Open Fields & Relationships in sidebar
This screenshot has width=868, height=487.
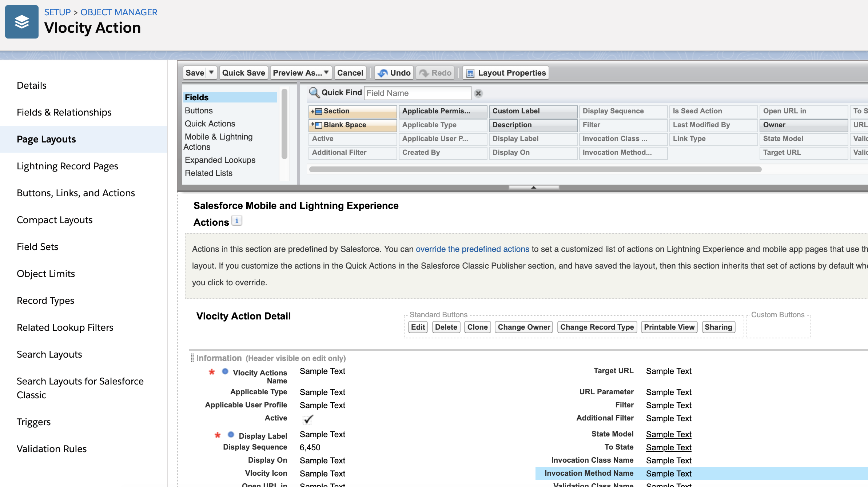(64, 112)
